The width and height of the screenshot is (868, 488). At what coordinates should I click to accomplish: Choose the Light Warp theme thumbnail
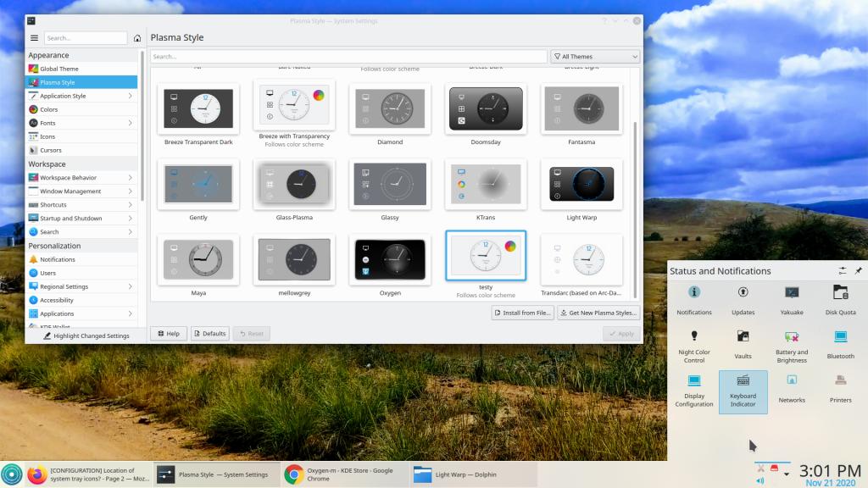coord(581,184)
